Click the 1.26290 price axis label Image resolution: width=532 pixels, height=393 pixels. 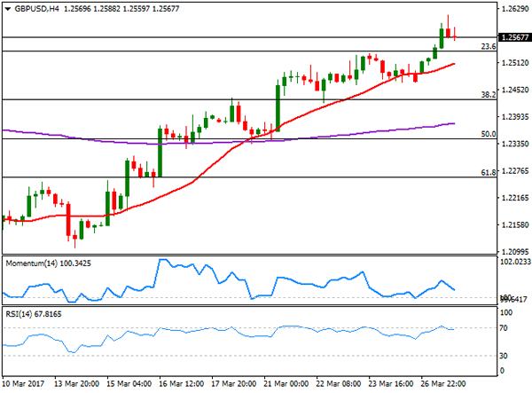pyautogui.click(x=514, y=9)
